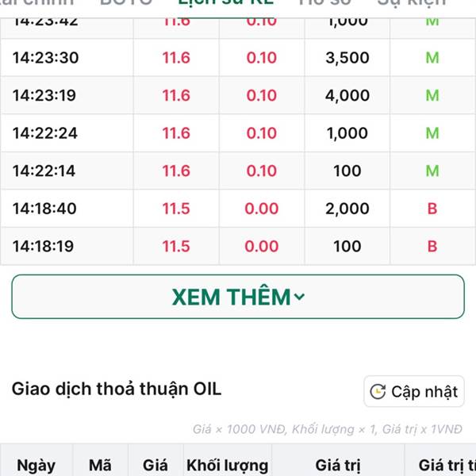
Task: Click the green M marker at 14:23:19
Action: [432, 95]
